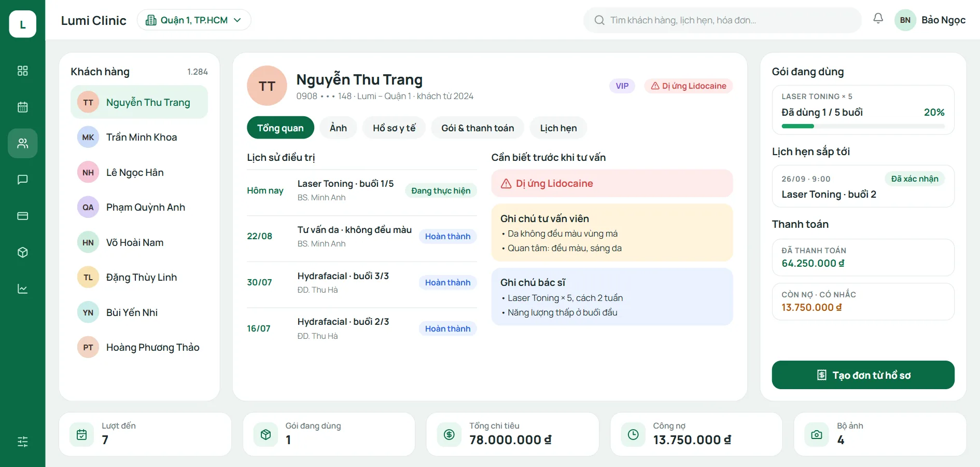Open the dashboard grid icon in sidebar
This screenshot has height=467, width=980.
[x=22, y=71]
